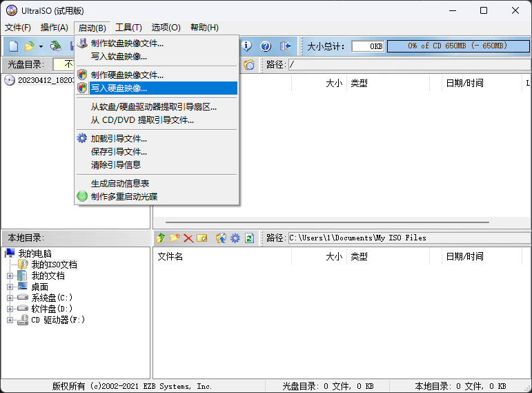Click the add files to image icon
Screen dimensions: 532x393
221,238
